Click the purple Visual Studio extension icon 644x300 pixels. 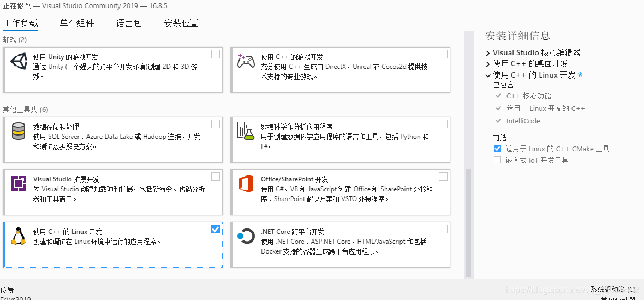(x=19, y=184)
